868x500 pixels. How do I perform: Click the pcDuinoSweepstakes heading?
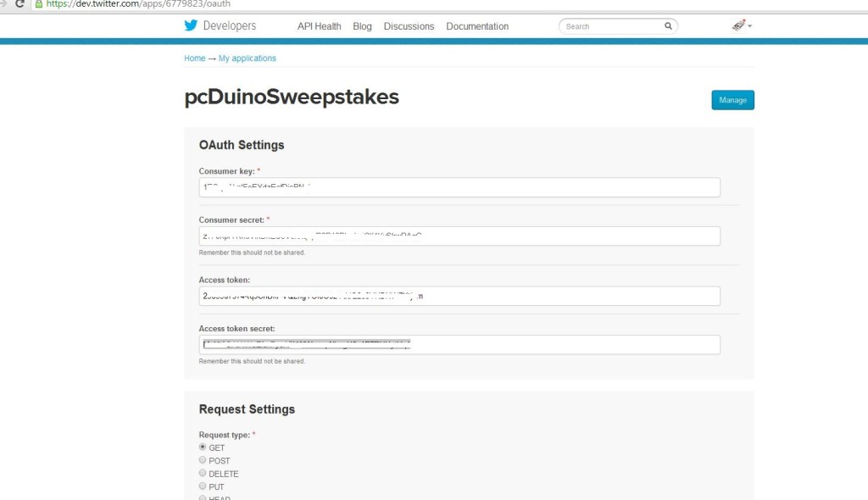(292, 97)
